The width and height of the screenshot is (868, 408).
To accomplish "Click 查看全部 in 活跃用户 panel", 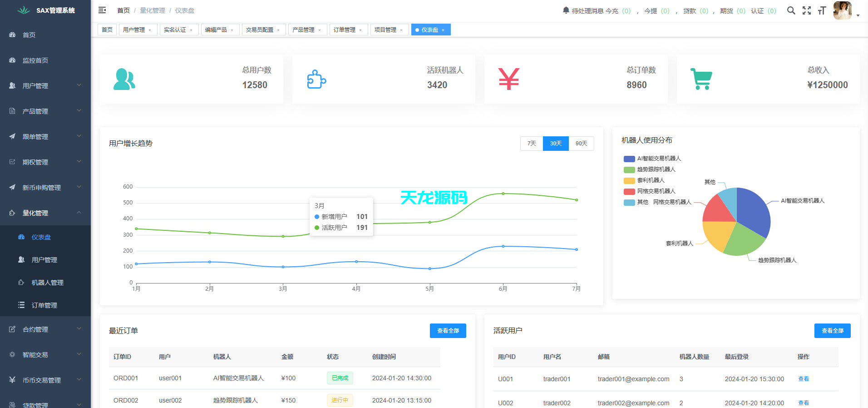I will 833,331.
